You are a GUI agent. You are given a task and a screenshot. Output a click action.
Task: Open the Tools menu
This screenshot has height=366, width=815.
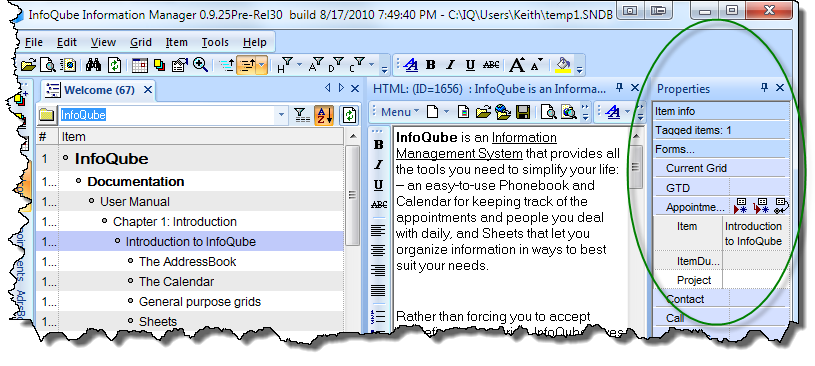(215, 42)
